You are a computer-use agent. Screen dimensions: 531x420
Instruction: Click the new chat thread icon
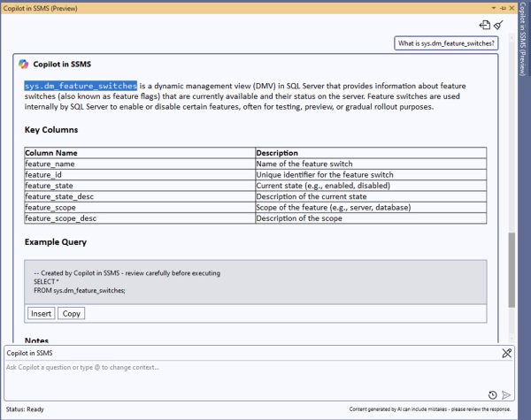[484, 26]
